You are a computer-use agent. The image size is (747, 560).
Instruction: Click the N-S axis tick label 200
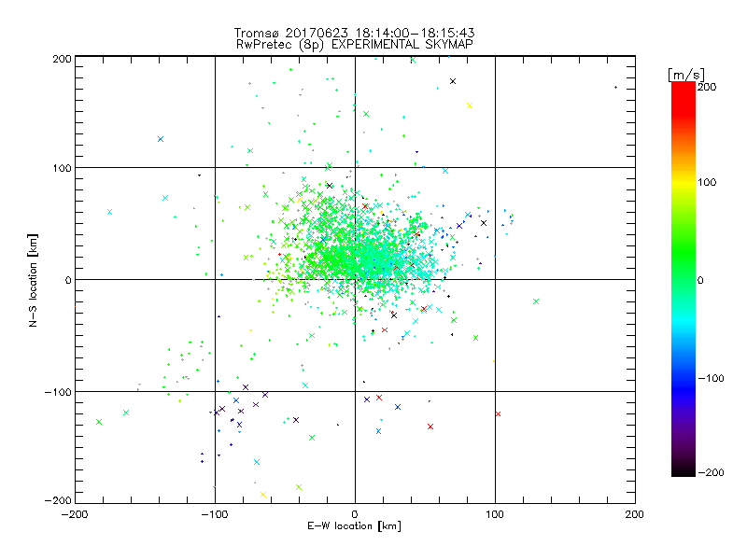(x=62, y=59)
